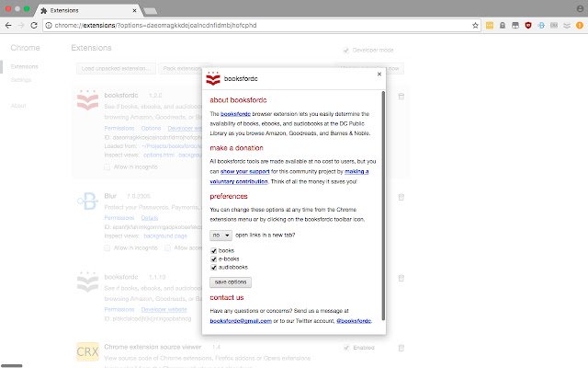The image size is (588, 368).
Task: Open Permissions link for booksfordc 1.1.10
Action: [119, 310]
